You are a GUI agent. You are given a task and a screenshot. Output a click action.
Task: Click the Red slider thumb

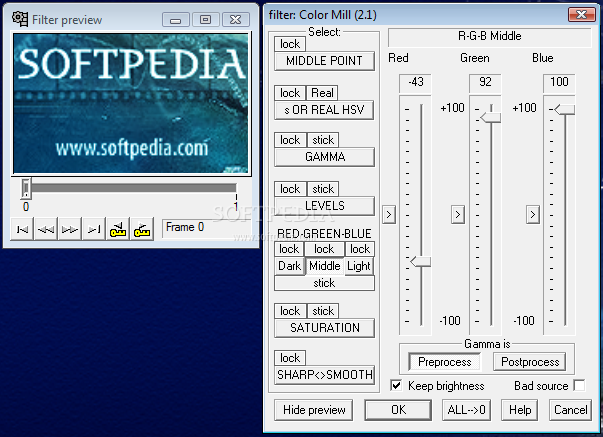point(420,262)
